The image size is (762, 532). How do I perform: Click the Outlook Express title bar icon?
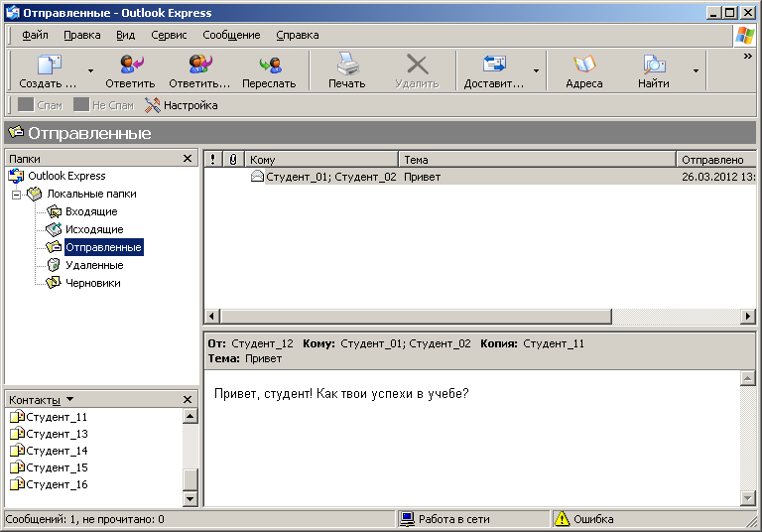coord(13,13)
